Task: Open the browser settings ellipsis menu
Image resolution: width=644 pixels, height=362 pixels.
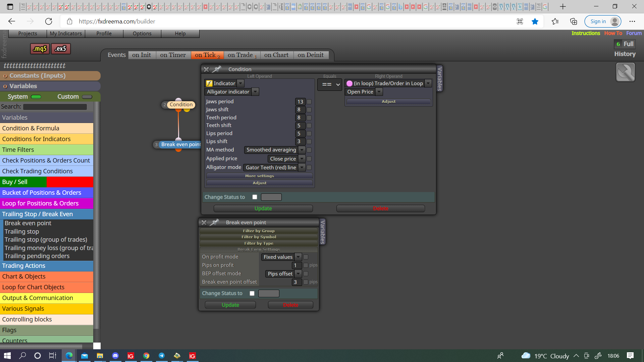Action: click(x=632, y=21)
